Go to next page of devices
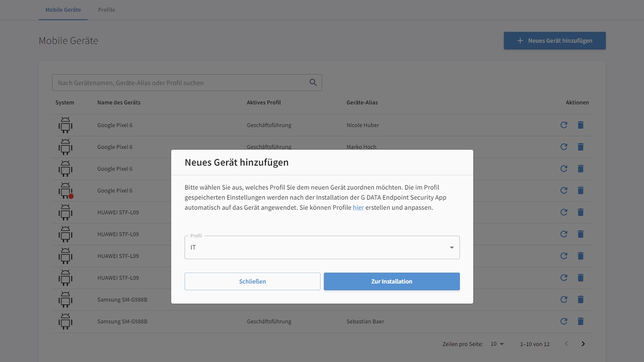 click(x=583, y=344)
